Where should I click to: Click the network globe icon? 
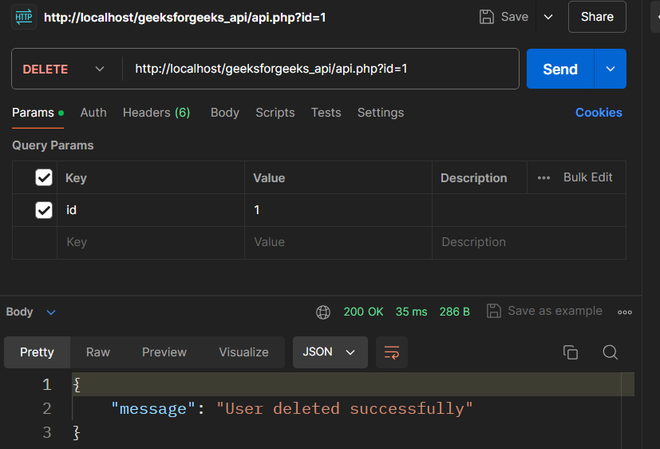click(x=323, y=312)
